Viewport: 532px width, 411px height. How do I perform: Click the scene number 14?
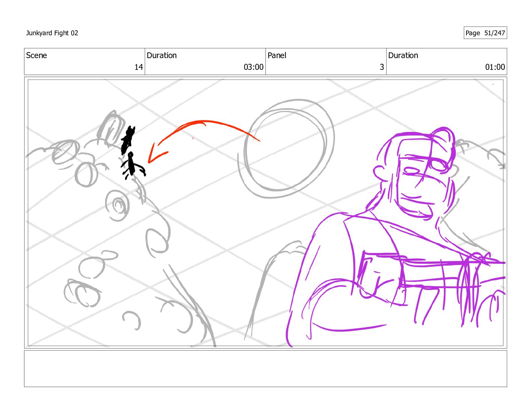click(139, 67)
